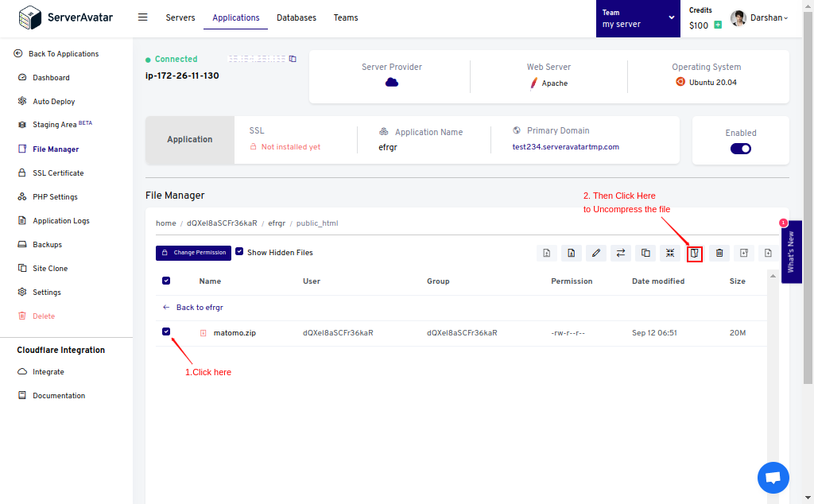Screen dimensions: 814x504
Task: Click the copy files toolbar icon
Action: point(645,253)
